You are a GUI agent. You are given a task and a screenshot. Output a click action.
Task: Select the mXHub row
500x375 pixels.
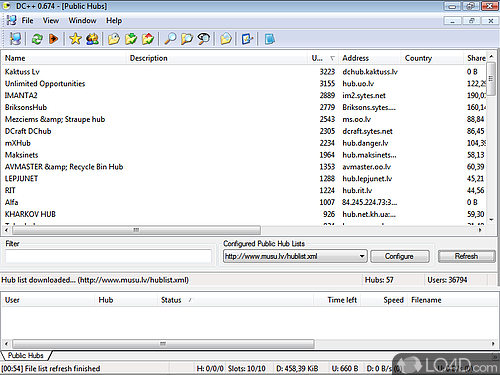click(x=244, y=143)
